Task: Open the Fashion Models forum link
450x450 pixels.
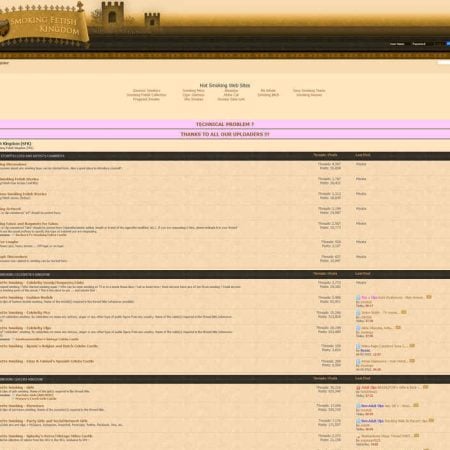Action: [x=26, y=298]
